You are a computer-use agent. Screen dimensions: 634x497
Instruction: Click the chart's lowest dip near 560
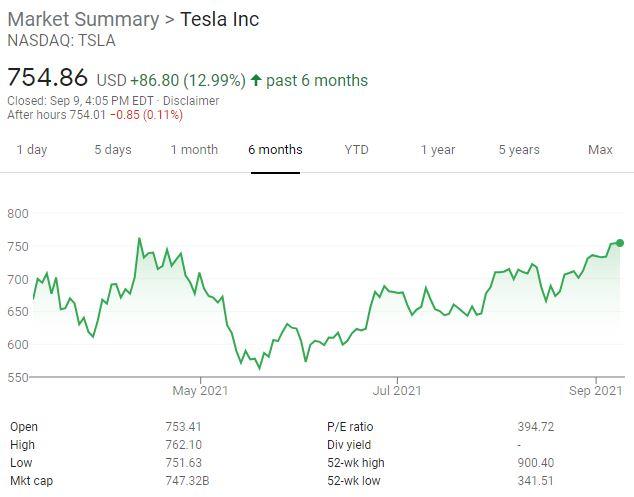[260, 368]
